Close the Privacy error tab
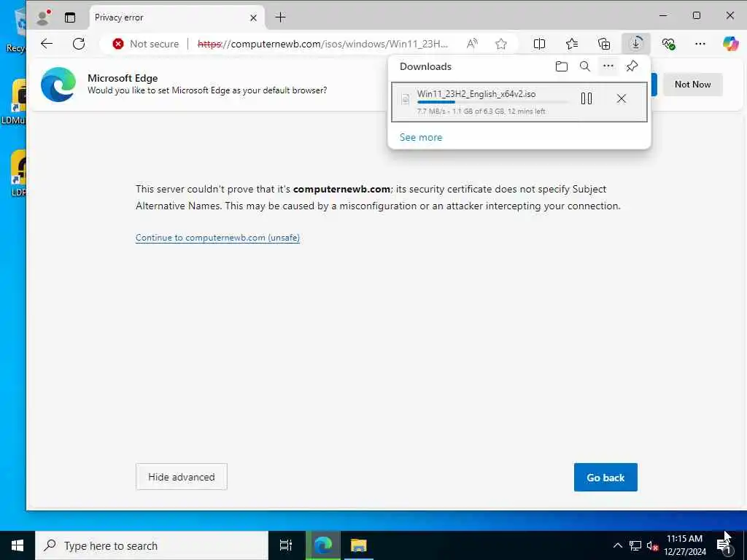Viewport: 747px width, 560px height. tap(253, 17)
